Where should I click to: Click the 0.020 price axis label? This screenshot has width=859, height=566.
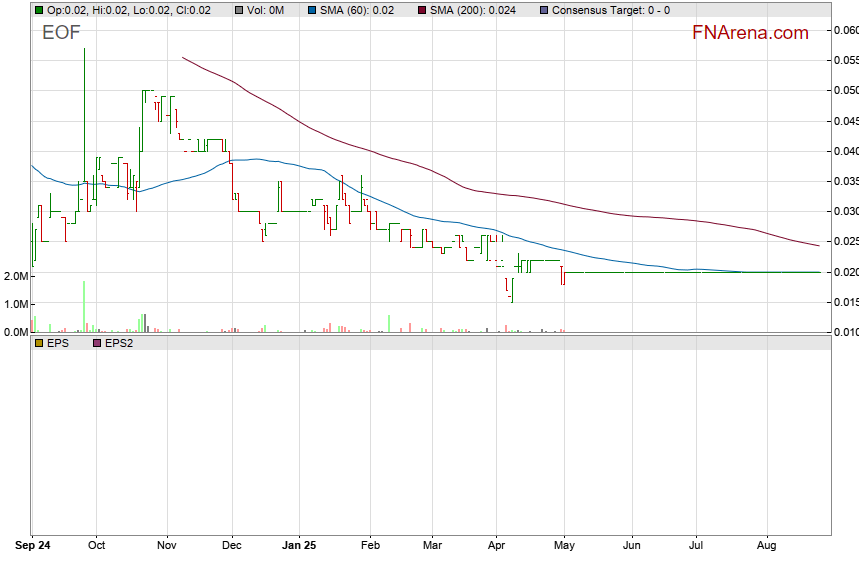tap(845, 272)
